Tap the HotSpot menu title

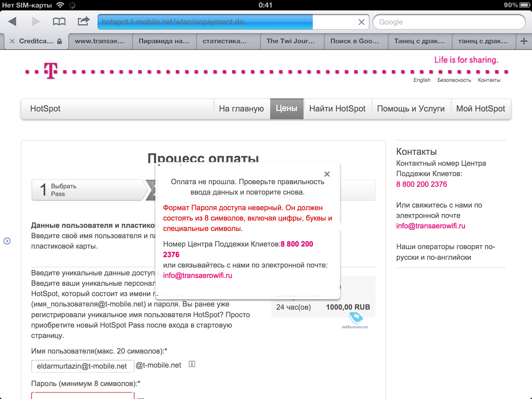tap(45, 109)
